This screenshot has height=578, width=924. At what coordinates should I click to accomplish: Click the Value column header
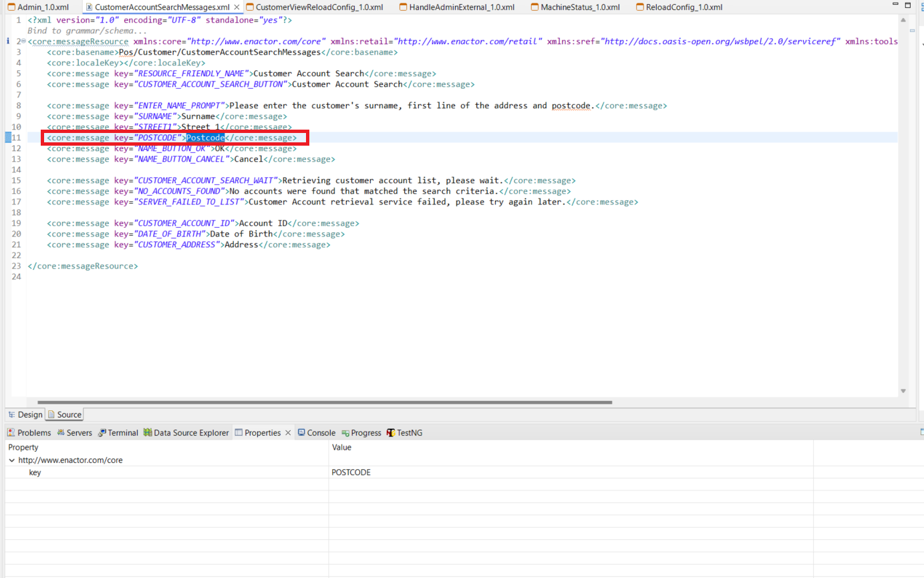[x=571, y=448]
